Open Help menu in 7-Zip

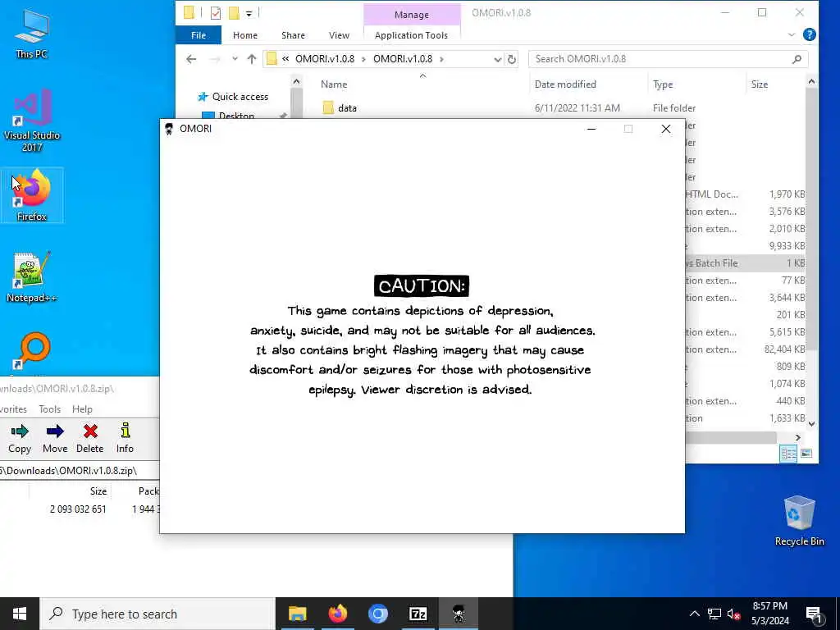click(82, 409)
